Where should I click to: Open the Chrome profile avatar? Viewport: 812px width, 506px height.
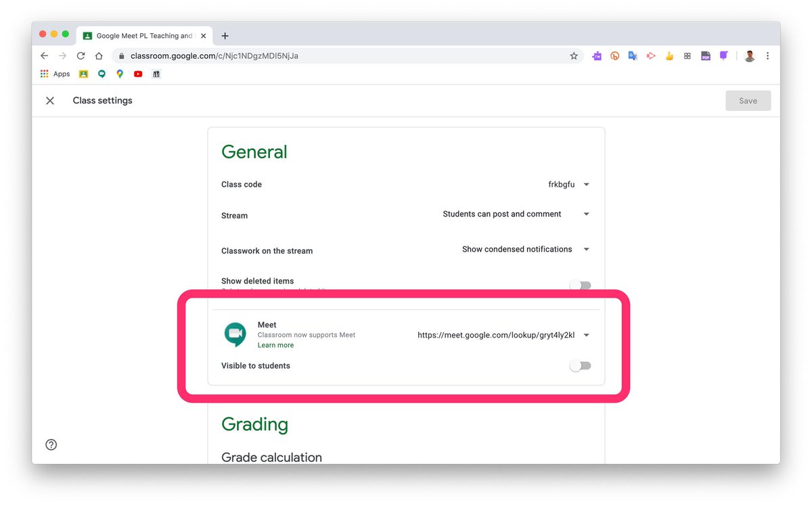point(749,56)
